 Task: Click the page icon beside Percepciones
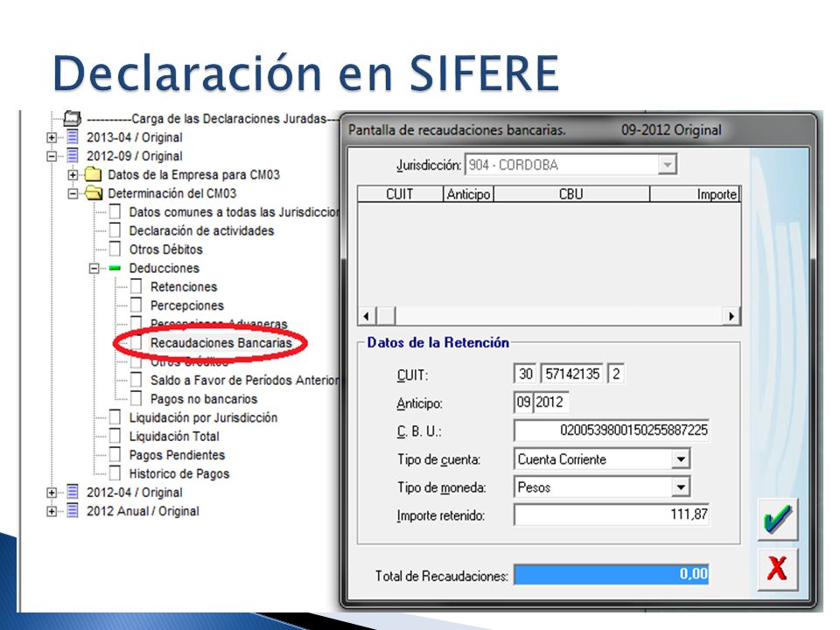pyautogui.click(x=136, y=305)
